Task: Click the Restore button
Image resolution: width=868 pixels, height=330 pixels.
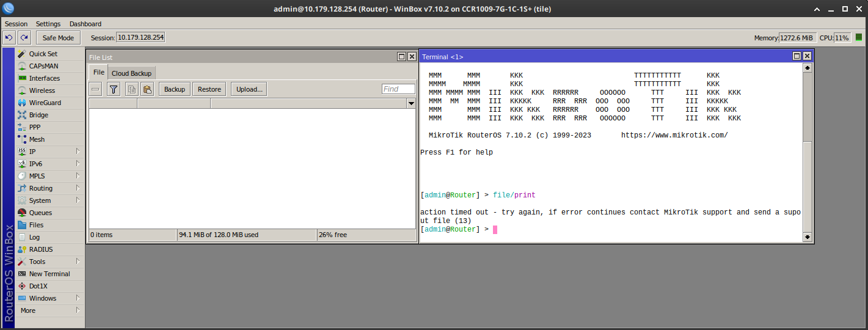Action: click(210, 89)
